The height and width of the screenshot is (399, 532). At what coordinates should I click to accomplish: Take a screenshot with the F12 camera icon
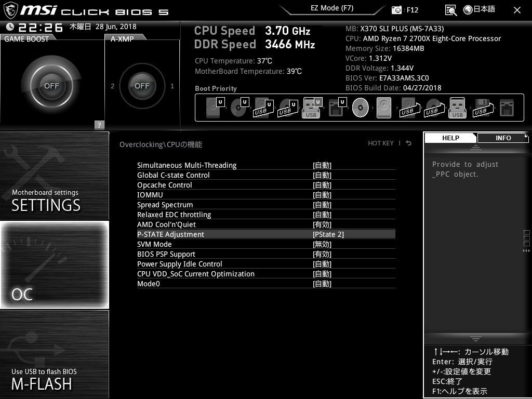click(396, 10)
